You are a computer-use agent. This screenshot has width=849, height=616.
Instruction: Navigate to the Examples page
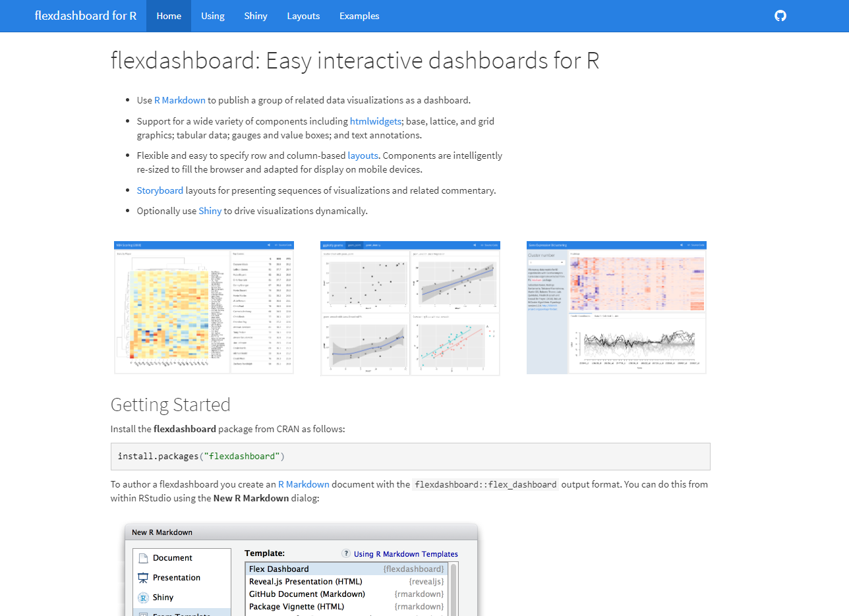click(359, 16)
